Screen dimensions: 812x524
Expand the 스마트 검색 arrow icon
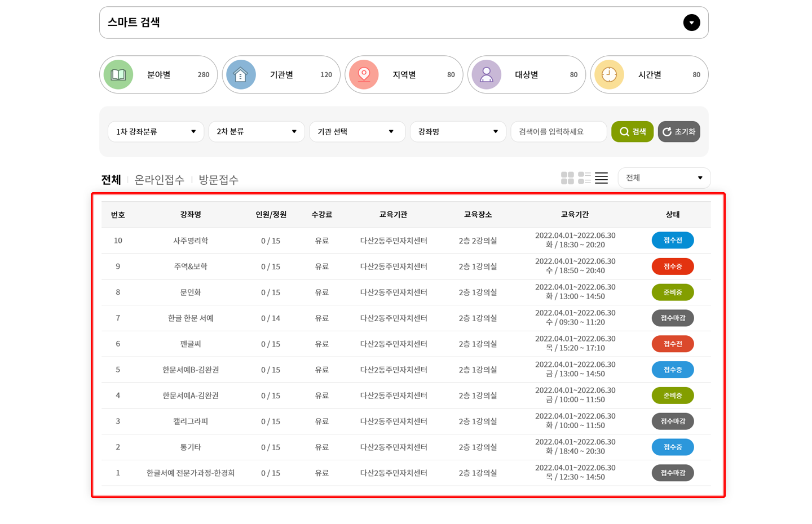(691, 23)
